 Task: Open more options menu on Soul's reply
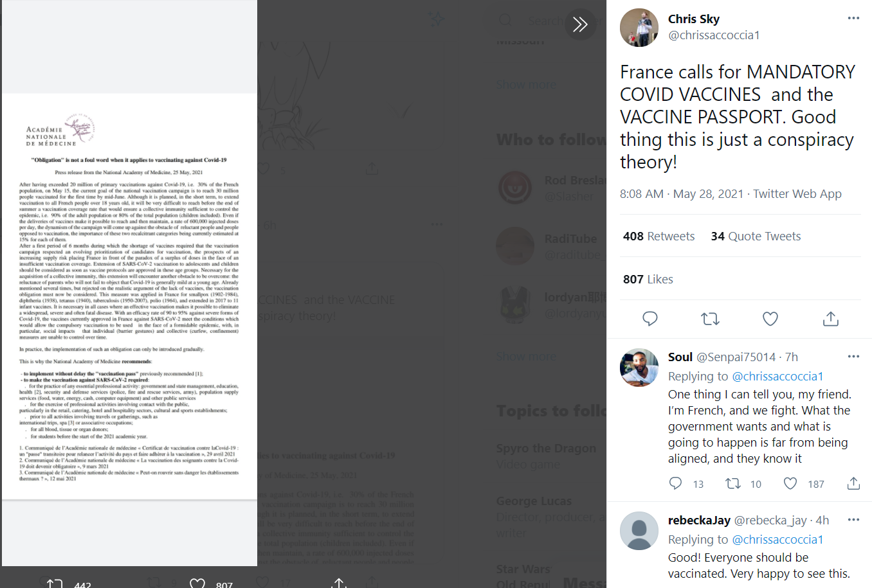pyautogui.click(x=853, y=357)
